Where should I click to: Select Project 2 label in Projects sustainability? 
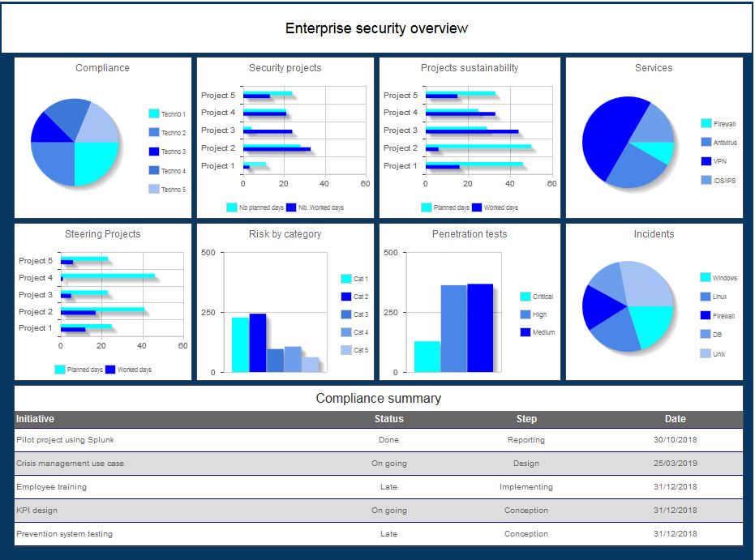point(401,147)
